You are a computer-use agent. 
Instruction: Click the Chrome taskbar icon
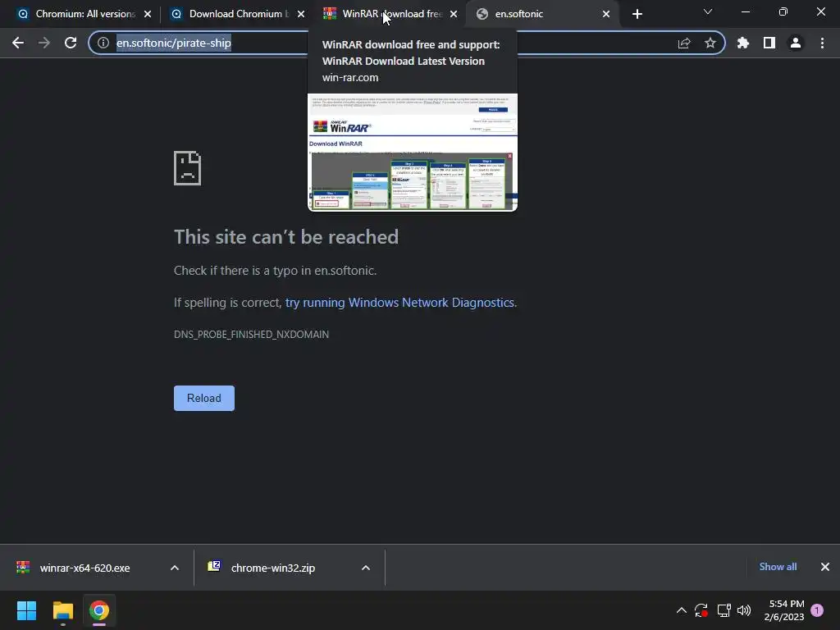coord(99,610)
